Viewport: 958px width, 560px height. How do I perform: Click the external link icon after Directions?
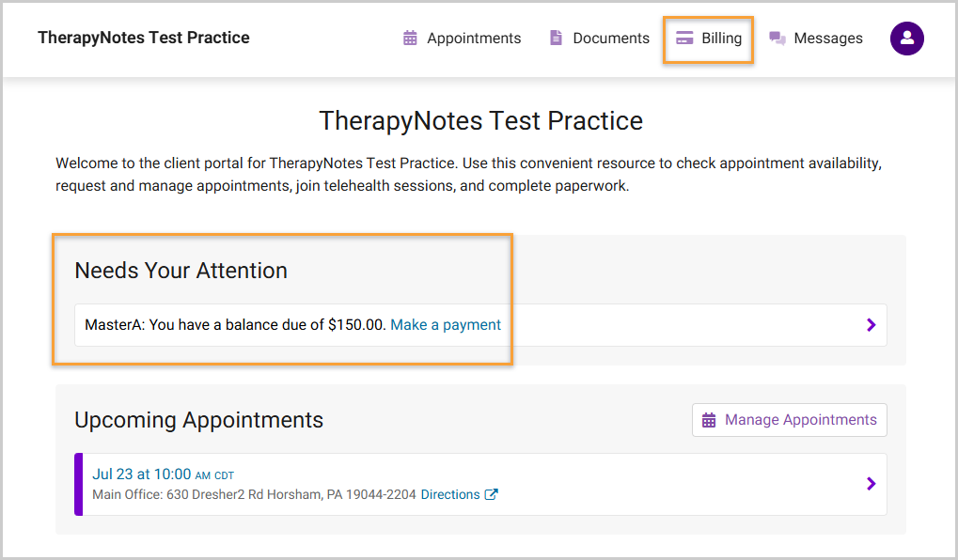[491, 494]
